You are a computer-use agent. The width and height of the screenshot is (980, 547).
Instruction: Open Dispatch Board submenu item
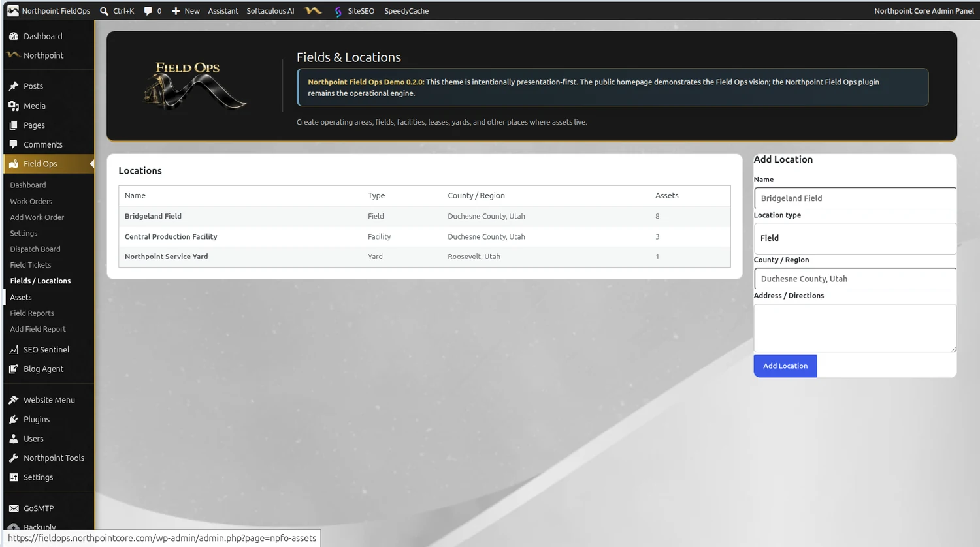point(35,249)
